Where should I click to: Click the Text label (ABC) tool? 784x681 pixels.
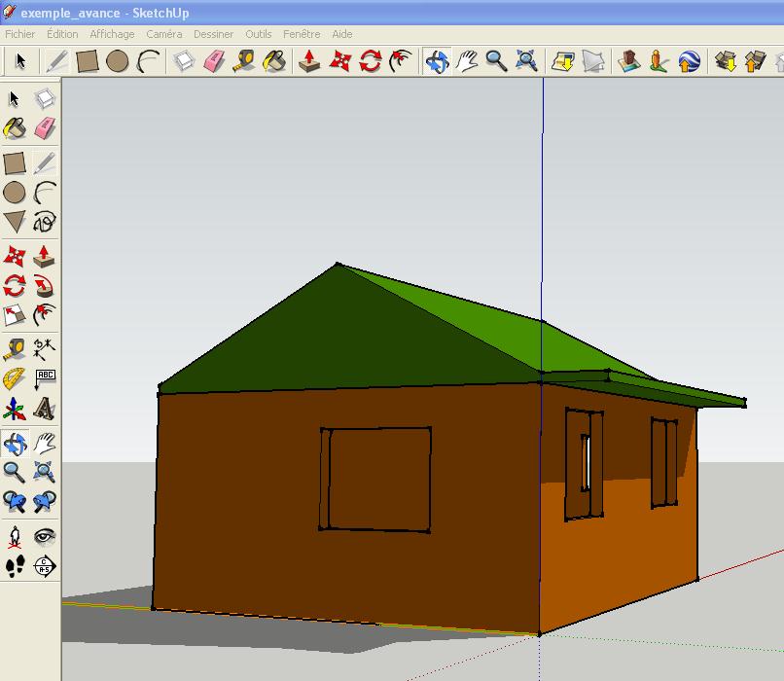click(x=45, y=378)
